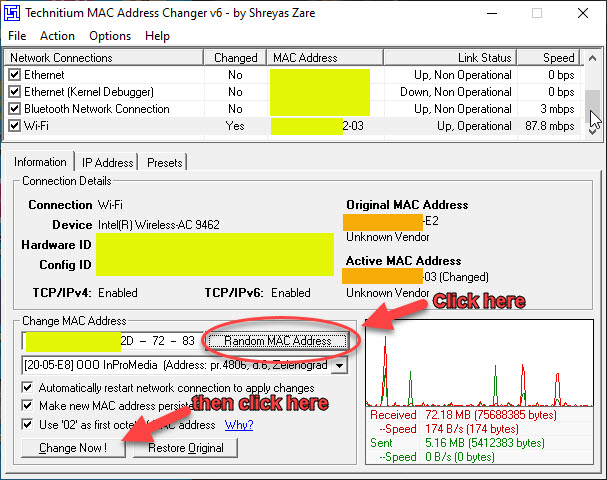Image resolution: width=607 pixels, height=480 pixels.
Task: Click the Technitium app icon in title bar
Action: coord(12,13)
